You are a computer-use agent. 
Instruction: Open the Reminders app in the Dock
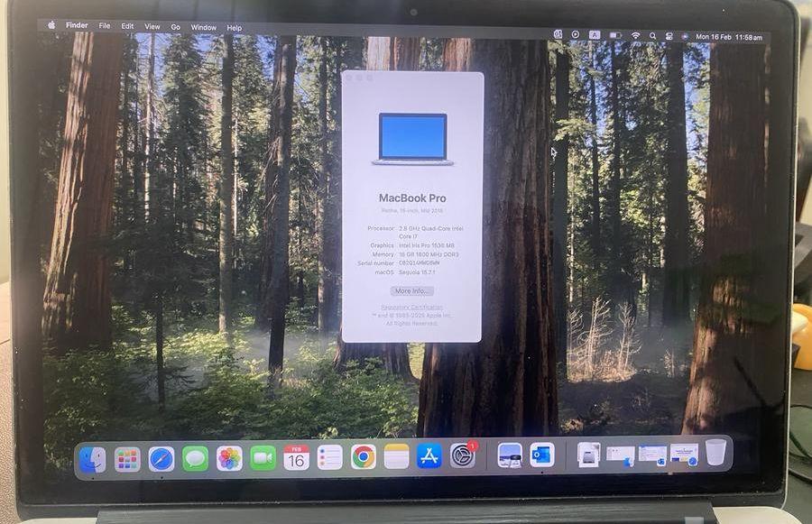[x=329, y=457]
